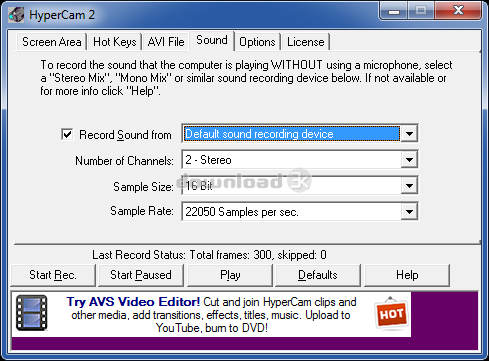This screenshot has height=361, width=489.
Task: Click the Start Rec. button
Action: click(x=53, y=275)
